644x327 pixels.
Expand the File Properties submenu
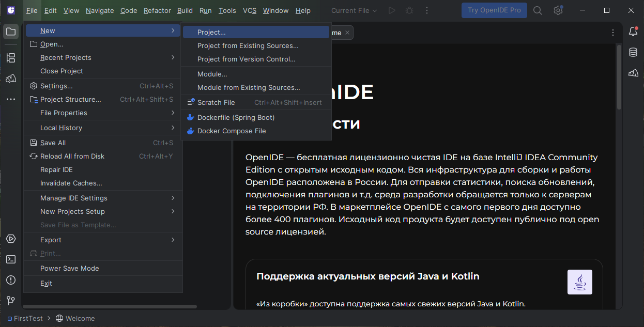103,113
